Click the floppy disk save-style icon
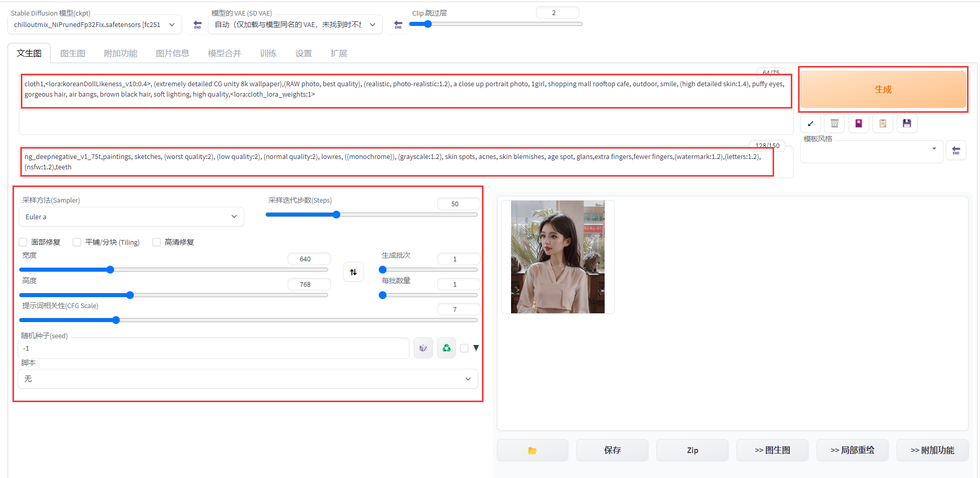Image resolution: width=980 pixels, height=478 pixels. coord(907,123)
